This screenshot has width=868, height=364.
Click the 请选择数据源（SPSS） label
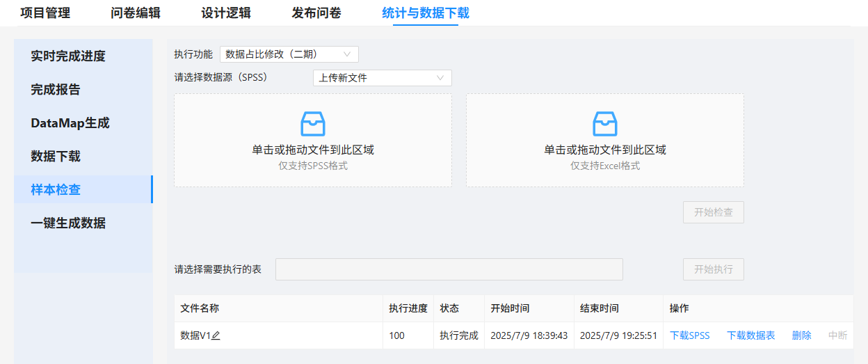coord(220,77)
